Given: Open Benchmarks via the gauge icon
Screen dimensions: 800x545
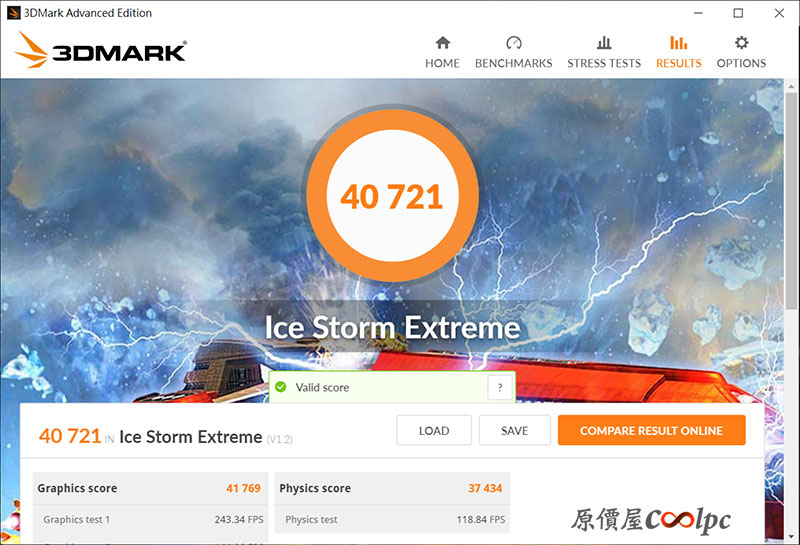Looking at the screenshot, I should (x=513, y=42).
